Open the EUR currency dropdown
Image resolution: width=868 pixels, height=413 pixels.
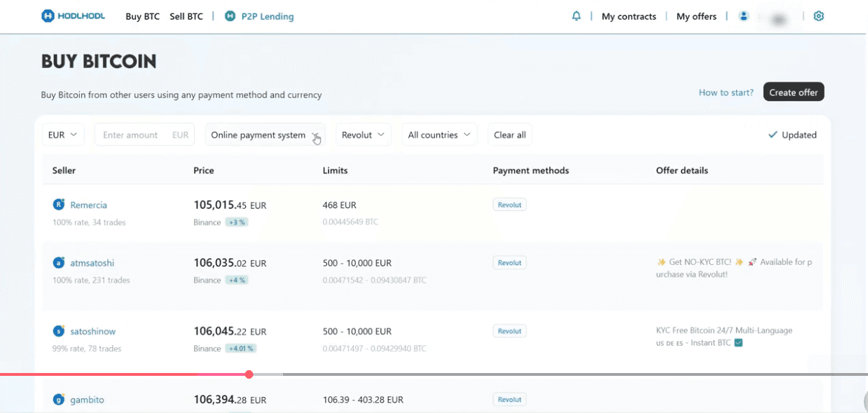click(63, 135)
